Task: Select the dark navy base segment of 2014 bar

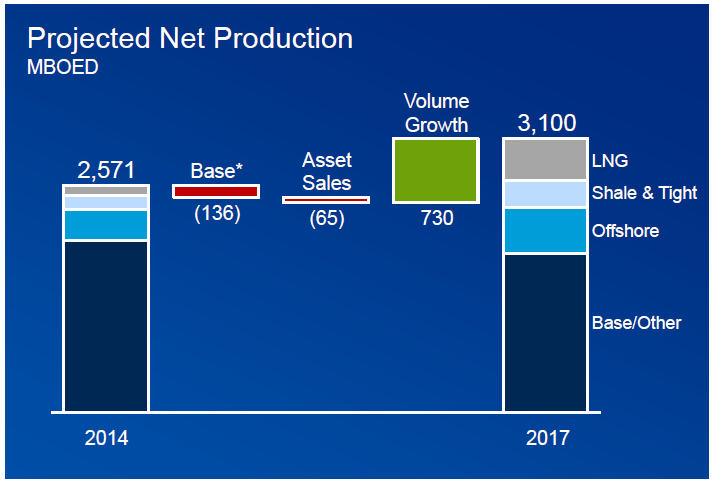Action: click(106, 325)
